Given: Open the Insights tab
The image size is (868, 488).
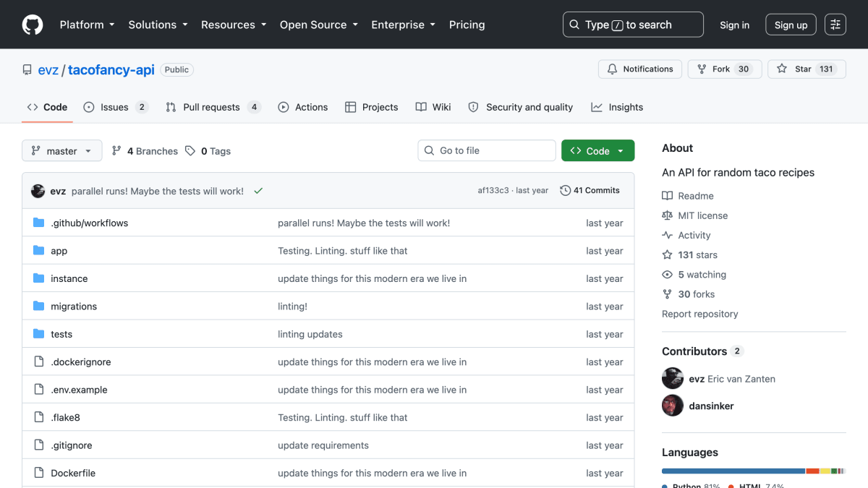Looking at the screenshot, I should click(x=617, y=107).
